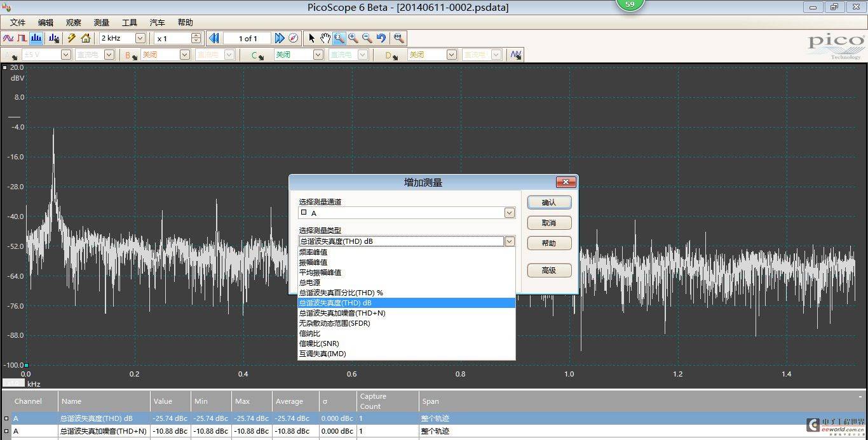Click 确认 button in the dialog
This screenshot has width=868, height=440.
(549, 203)
